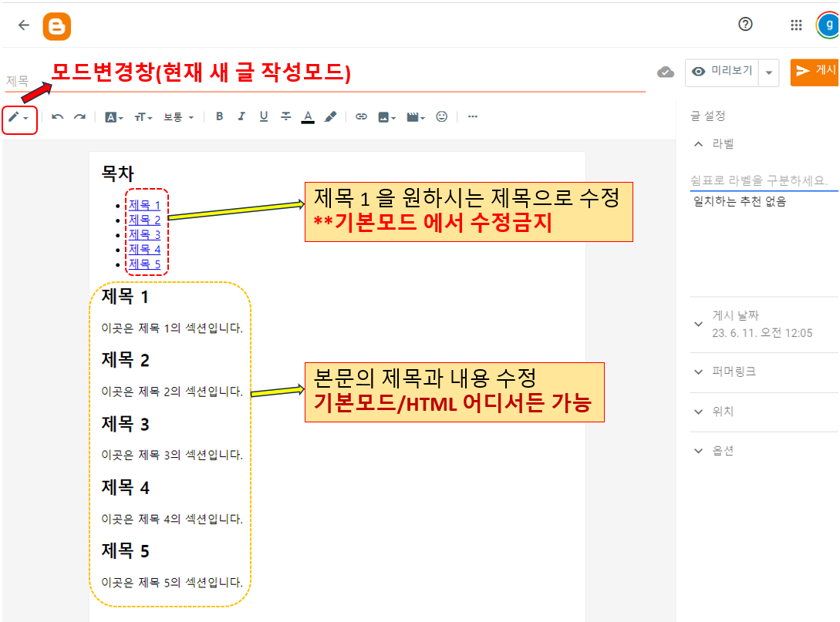Open the more options (⋯) toolbar icon
The image size is (840, 622).
[471, 116]
